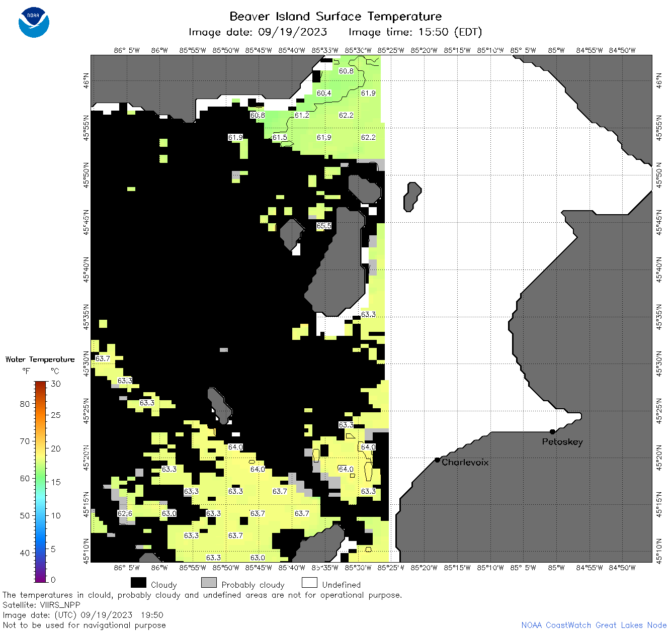Click the navigational purpose disclaimer line
Viewport: 672px width, 633px height.
point(84,625)
